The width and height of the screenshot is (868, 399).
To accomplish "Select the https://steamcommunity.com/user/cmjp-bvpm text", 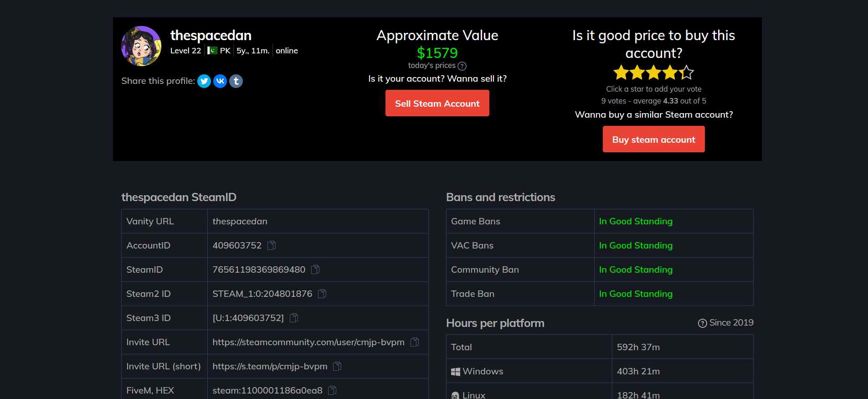I will [x=308, y=342].
